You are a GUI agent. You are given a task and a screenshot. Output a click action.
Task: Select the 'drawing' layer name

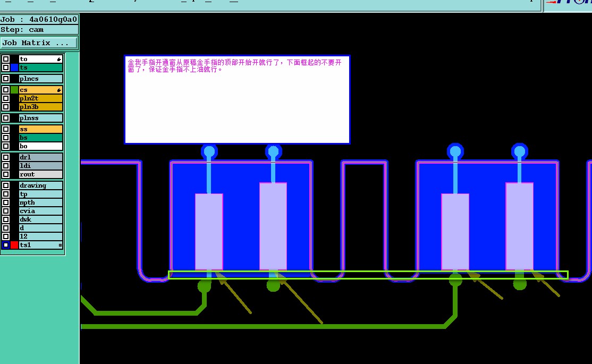pos(41,185)
